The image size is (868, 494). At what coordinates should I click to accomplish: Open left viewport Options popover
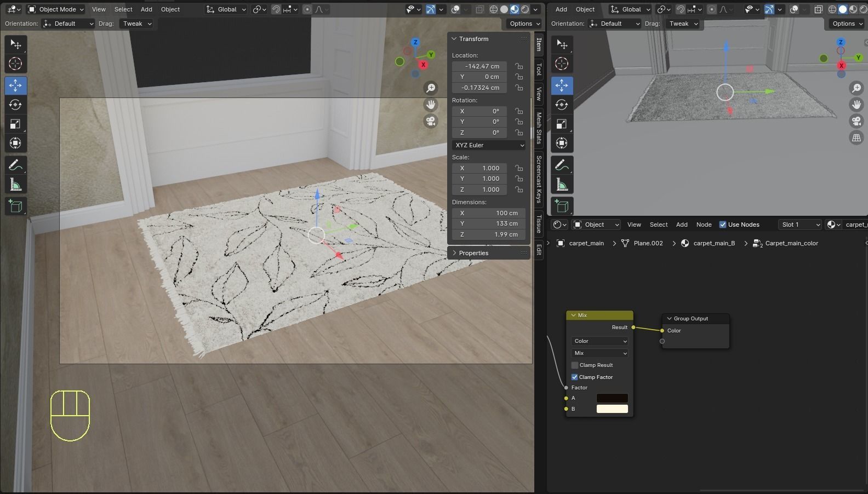click(x=524, y=24)
